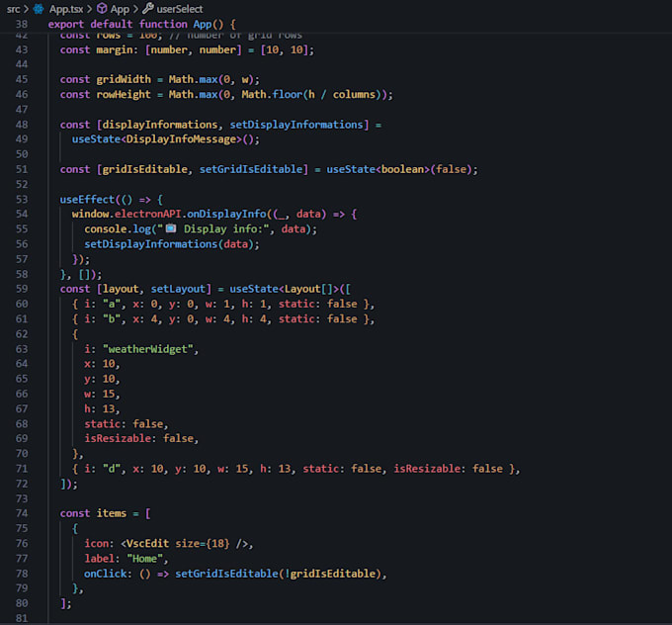Click the React file icon in breadcrumb
Image resolution: width=672 pixels, height=625 pixels.
(x=39, y=9)
